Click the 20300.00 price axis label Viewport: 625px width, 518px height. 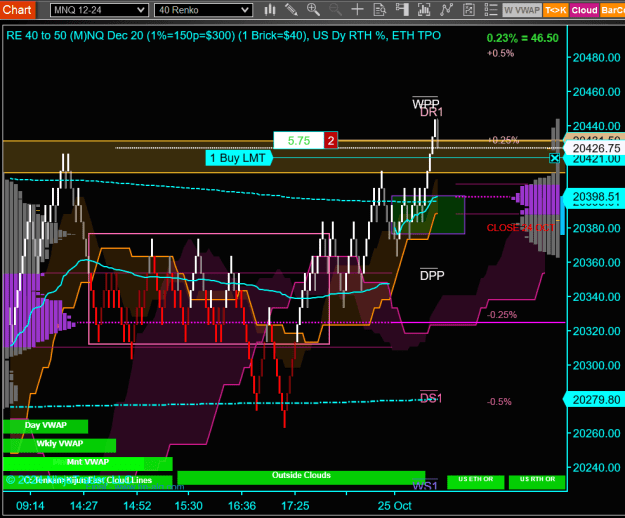pos(596,365)
